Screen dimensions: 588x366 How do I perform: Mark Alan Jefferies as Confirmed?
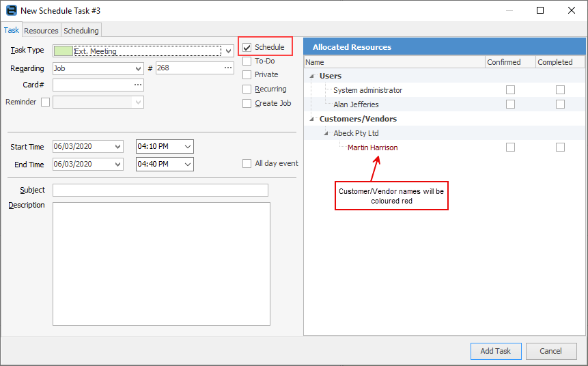[510, 104]
